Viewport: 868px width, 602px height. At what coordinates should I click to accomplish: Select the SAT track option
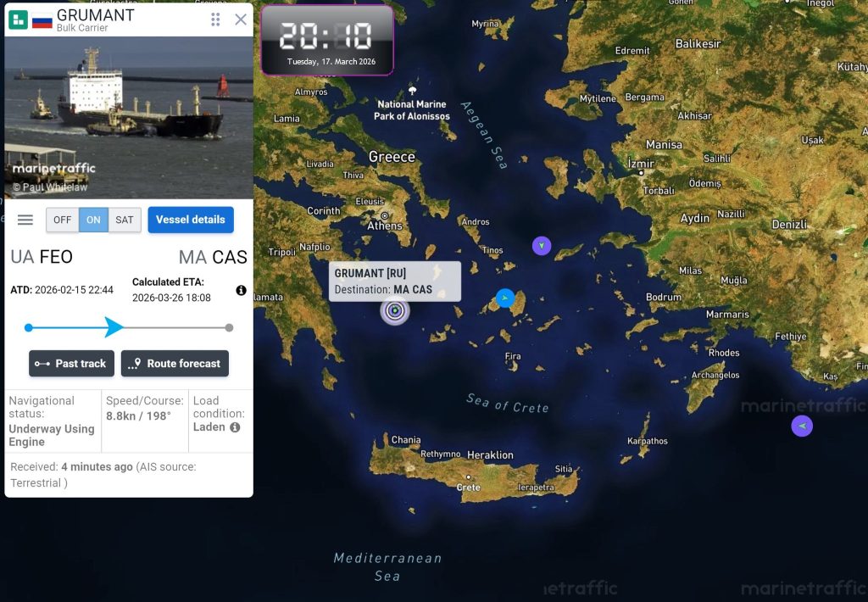125,220
